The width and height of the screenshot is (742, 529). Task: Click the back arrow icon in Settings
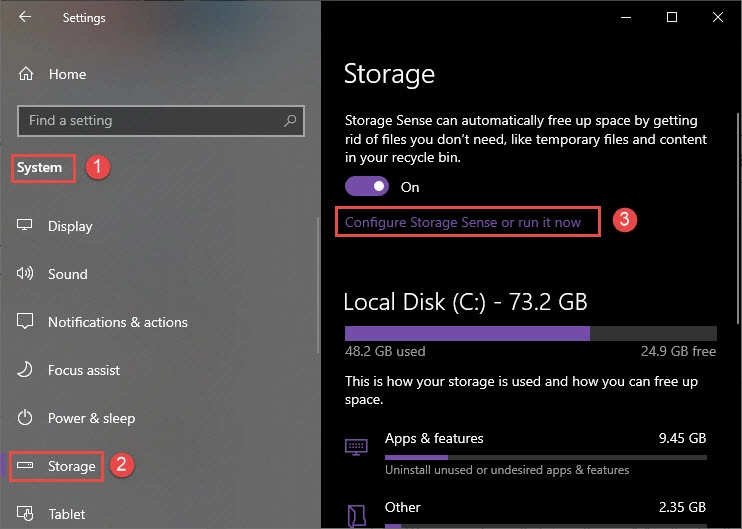pyautogui.click(x=25, y=17)
